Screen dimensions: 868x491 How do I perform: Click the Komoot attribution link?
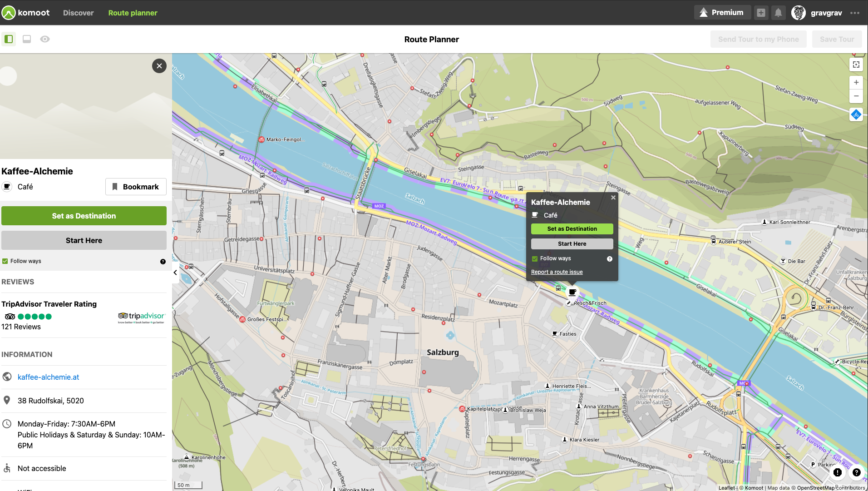point(754,488)
